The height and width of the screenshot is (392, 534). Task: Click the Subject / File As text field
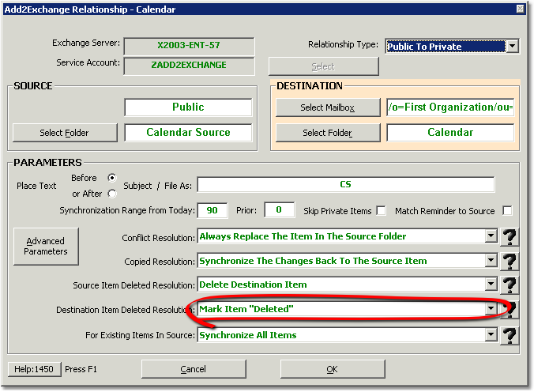click(x=346, y=184)
